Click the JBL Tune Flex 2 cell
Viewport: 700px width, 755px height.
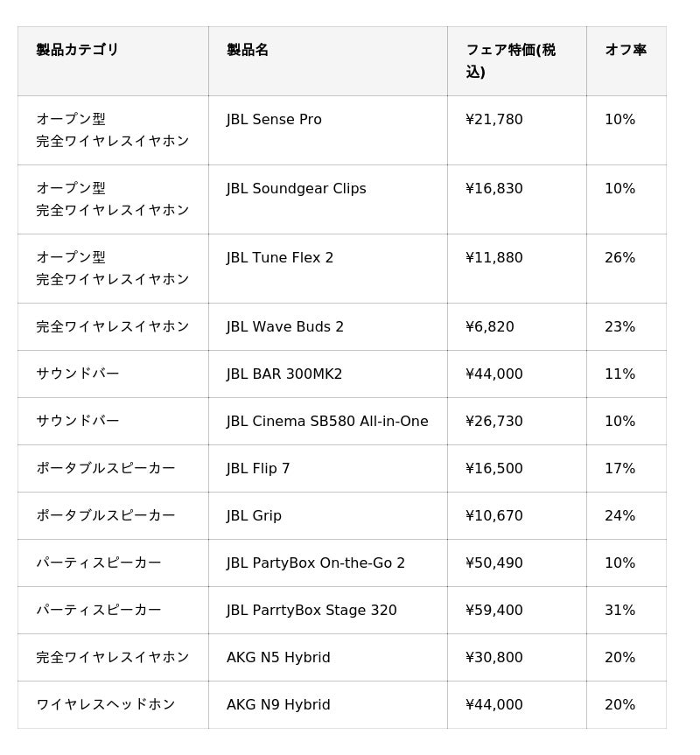click(x=280, y=258)
